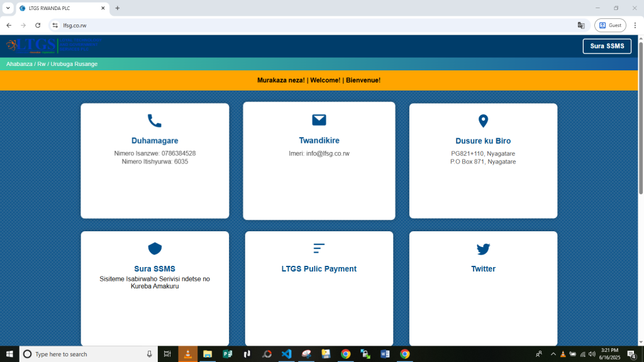644x362 pixels.
Task: Open the first Chrome icon in taskbar
Action: point(345,354)
